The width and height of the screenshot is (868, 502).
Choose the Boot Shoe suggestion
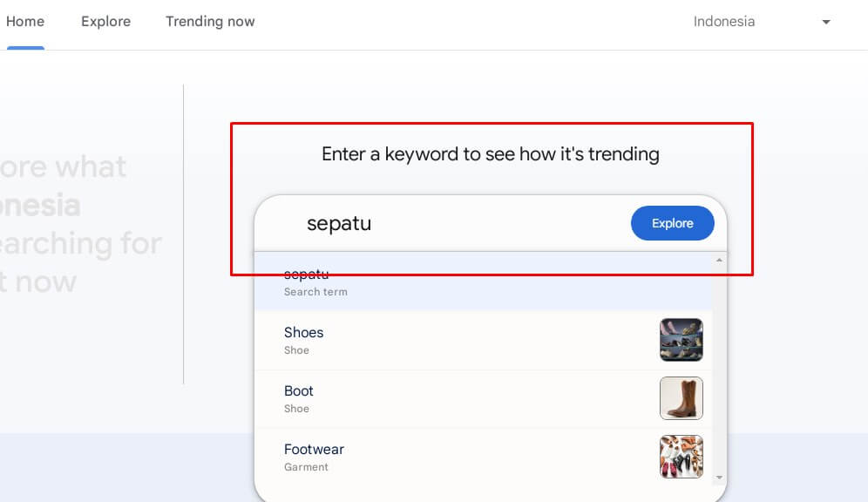point(484,398)
